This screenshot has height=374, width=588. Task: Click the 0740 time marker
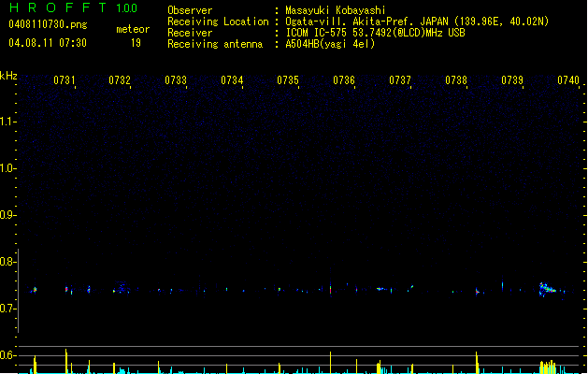point(568,80)
